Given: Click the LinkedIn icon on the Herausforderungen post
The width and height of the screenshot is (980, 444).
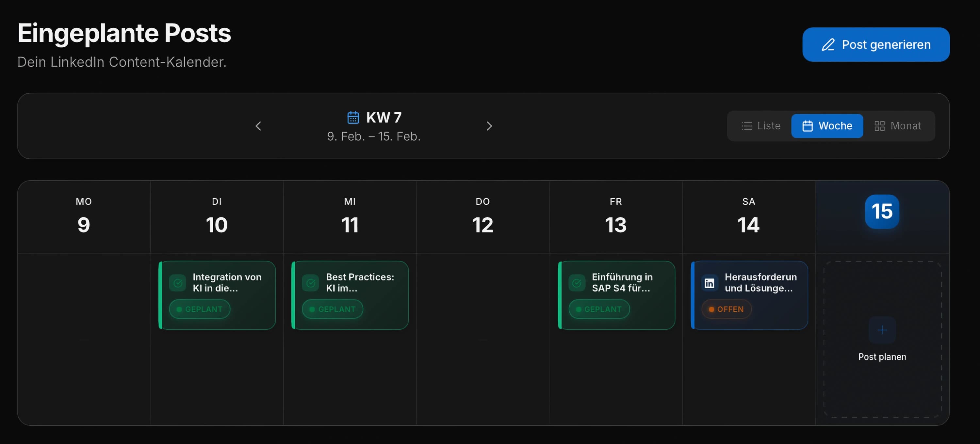Looking at the screenshot, I should click(709, 283).
